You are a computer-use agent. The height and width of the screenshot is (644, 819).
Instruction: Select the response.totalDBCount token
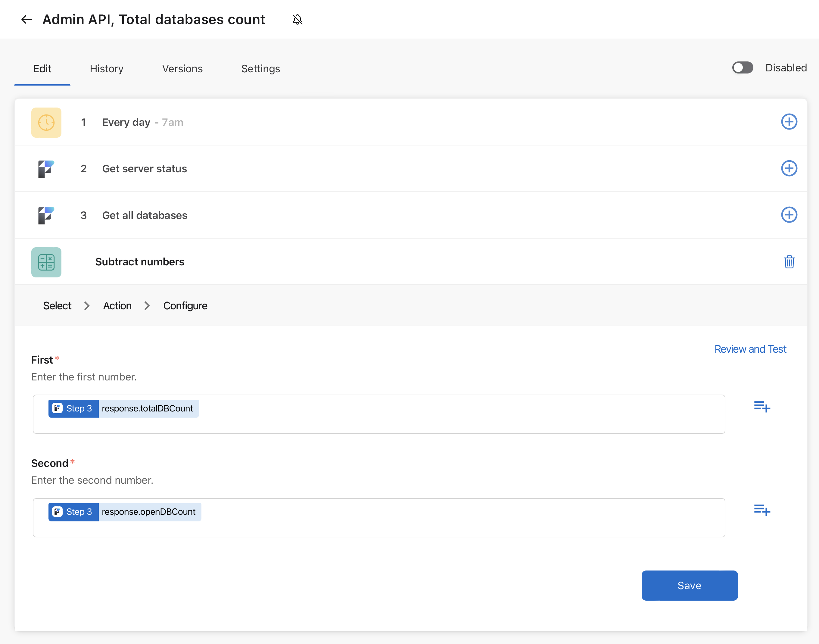(x=124, y=408)
